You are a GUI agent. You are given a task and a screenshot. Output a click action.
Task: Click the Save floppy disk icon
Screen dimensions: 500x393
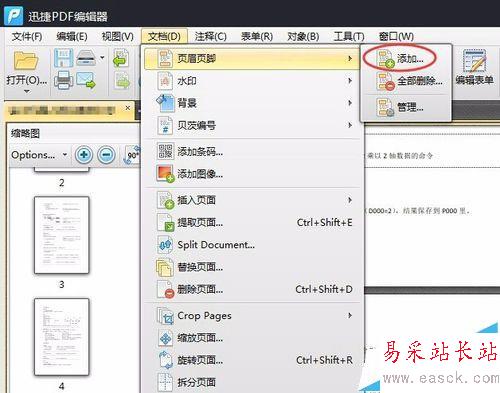(x=63, y=58)
